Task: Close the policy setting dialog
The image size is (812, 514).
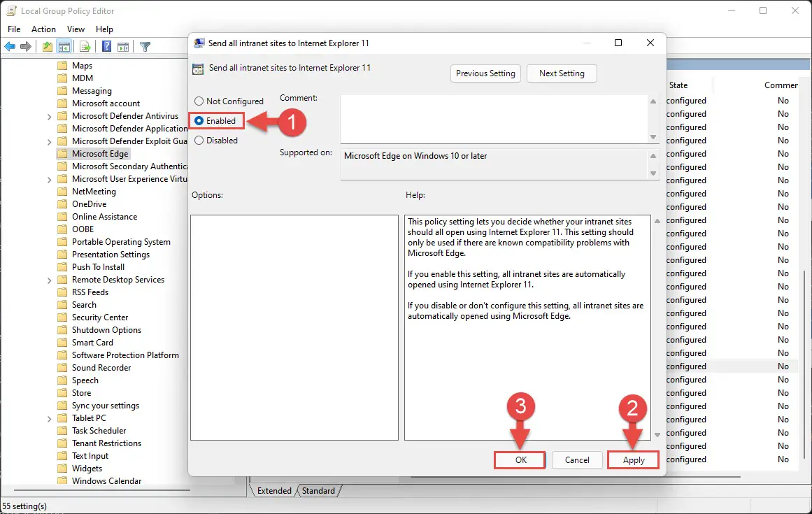Action: [650, 43]
